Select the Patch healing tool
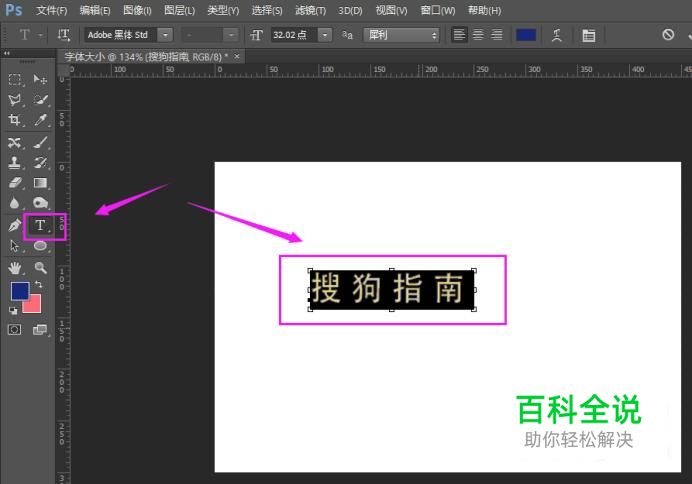This screenshot has width=692, height=484. [x=15, y=143]
